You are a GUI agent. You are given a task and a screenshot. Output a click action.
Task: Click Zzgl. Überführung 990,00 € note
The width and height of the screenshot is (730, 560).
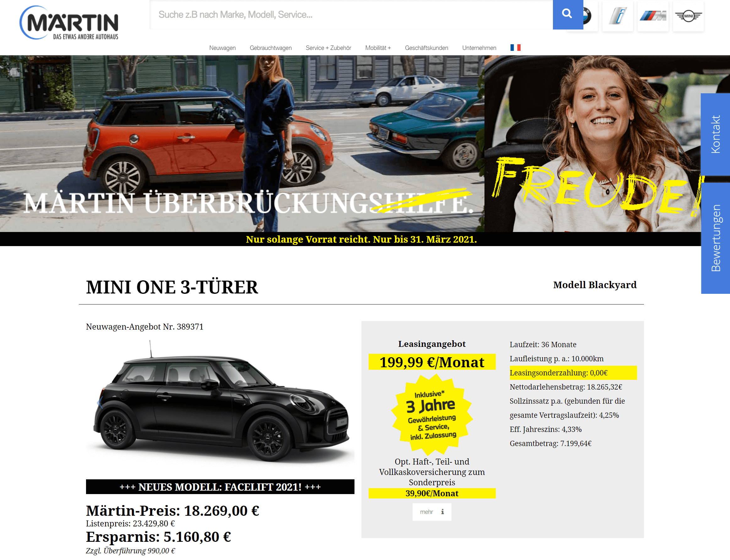(130, 551)
